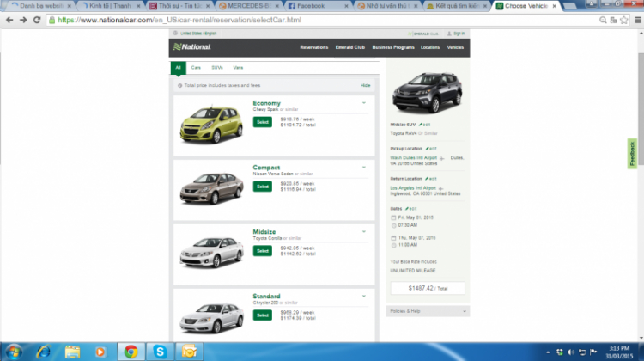644x361 pixels.
Task: Open Skype from the taskbar
Action: click(x=161, y=352)
